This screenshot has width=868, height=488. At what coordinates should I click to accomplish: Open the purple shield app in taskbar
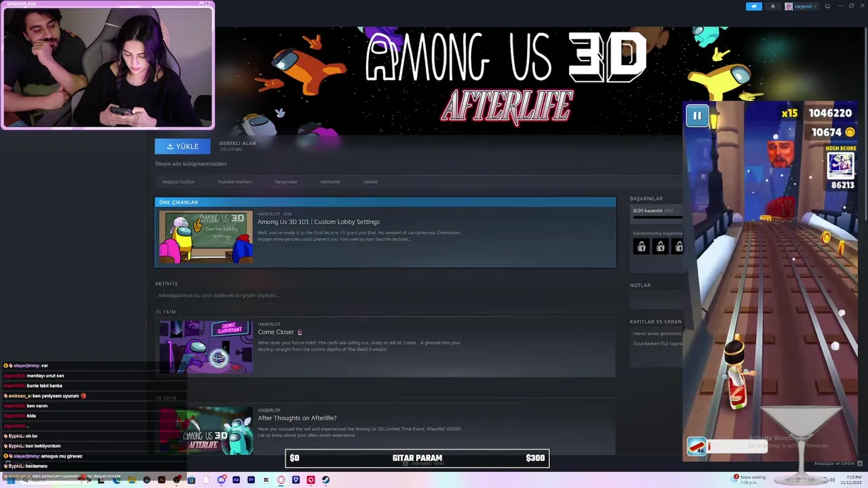(296, 480)
